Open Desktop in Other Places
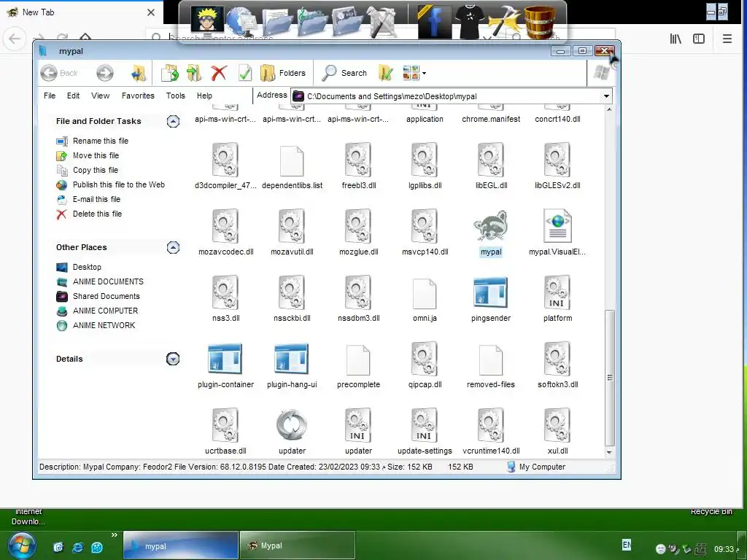This screenshot has height=560, width=747. coord(87,267)
